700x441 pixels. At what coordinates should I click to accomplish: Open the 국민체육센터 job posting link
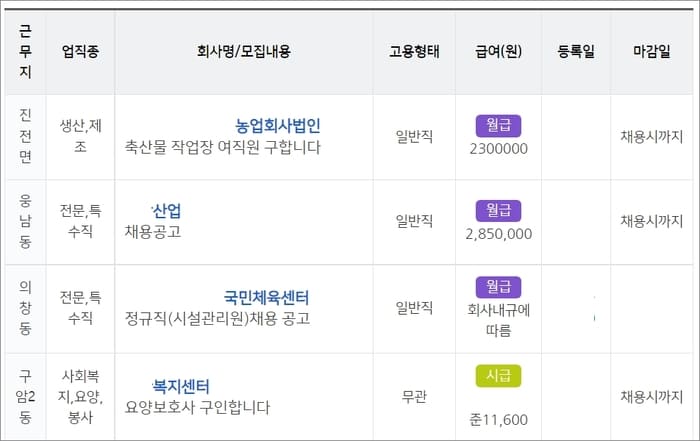266,297
